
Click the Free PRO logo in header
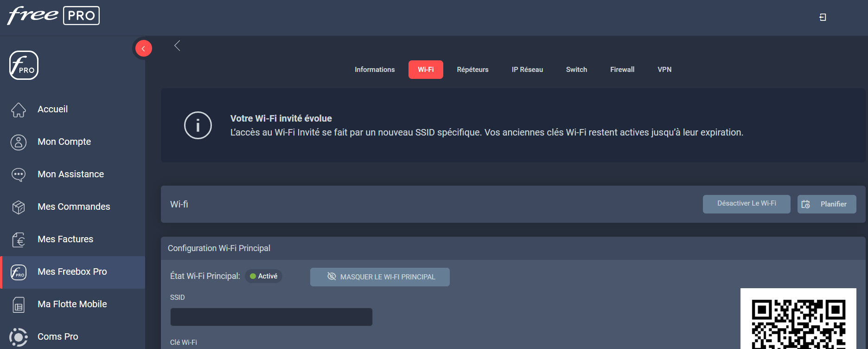53,16
